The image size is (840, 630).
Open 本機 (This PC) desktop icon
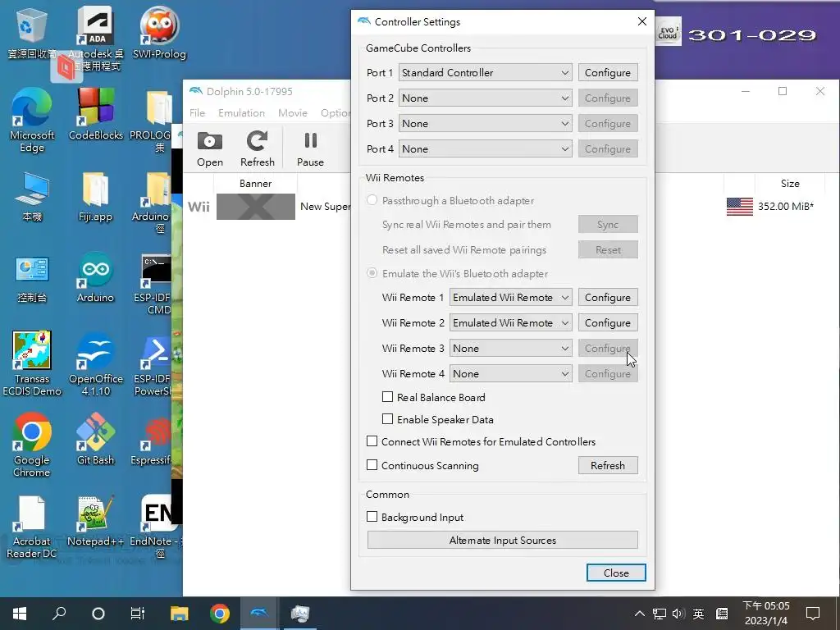[x=32, y=197]
